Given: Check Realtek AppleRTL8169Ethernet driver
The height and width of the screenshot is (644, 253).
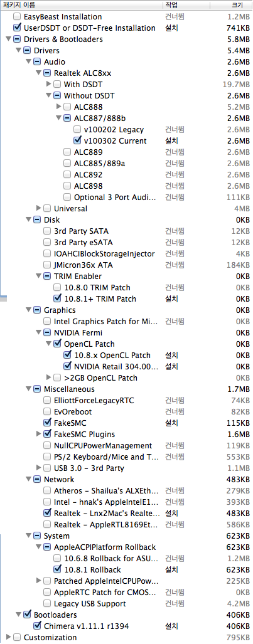Looking at the screenshot, I should [47, 524].
